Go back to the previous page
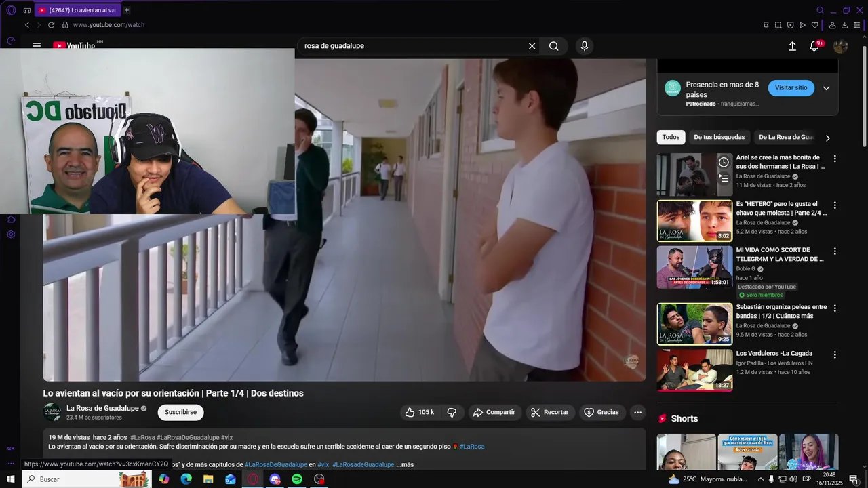 [x=27, y=25]
